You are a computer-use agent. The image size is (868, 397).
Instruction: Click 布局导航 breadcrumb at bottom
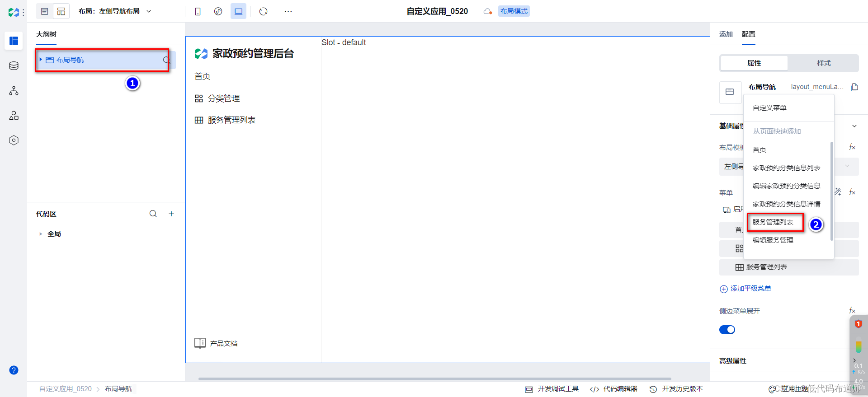click(x=118, y=389)
